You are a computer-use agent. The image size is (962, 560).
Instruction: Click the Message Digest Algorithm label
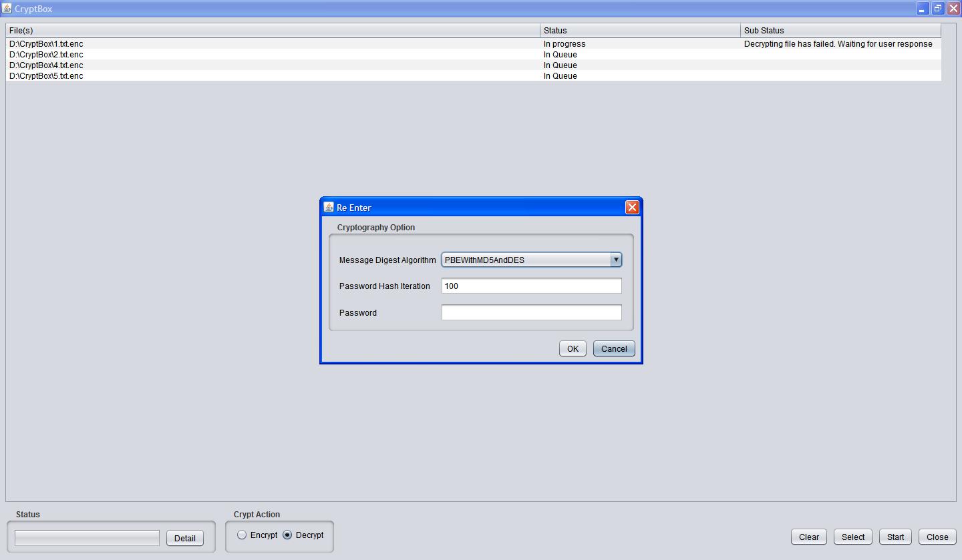coord(387,260)
